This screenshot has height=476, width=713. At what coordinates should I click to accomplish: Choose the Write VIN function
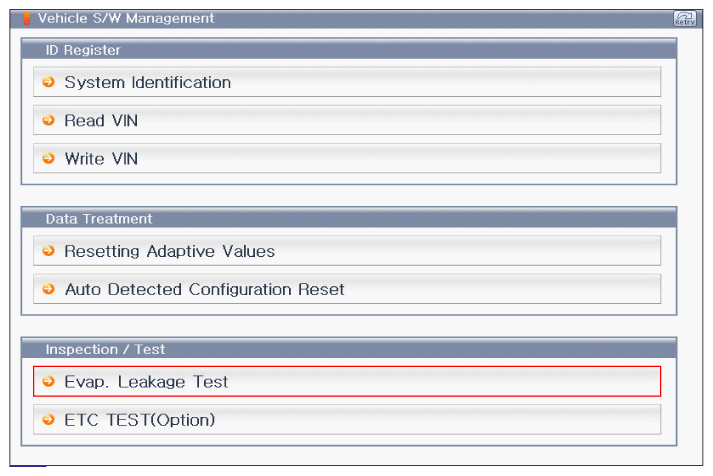pyautogui.click(x=101, y=158)
